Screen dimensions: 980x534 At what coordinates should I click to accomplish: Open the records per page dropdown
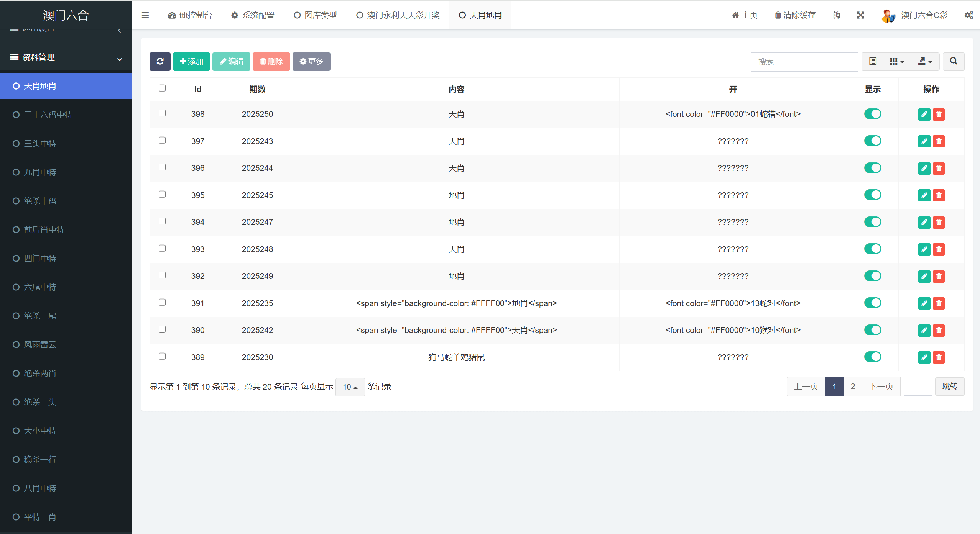350,387
